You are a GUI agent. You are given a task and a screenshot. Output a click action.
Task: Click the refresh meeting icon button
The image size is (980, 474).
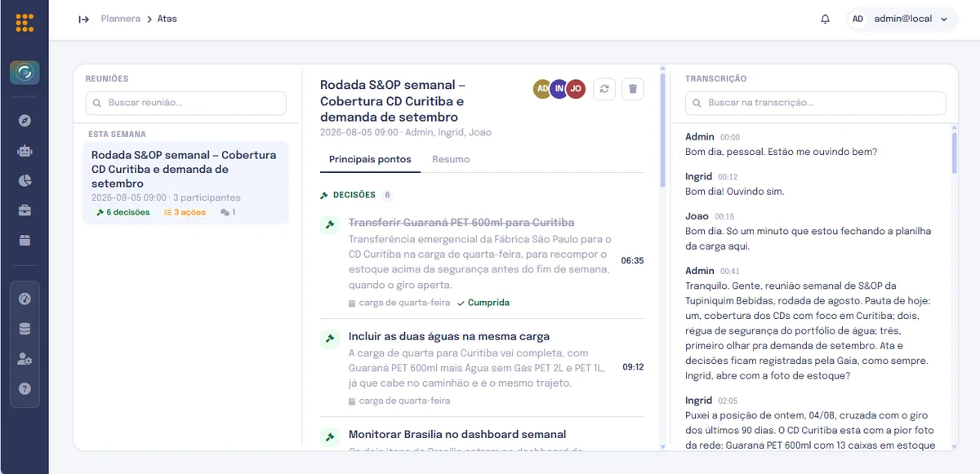pyautogui.click(x=604, y=89)
